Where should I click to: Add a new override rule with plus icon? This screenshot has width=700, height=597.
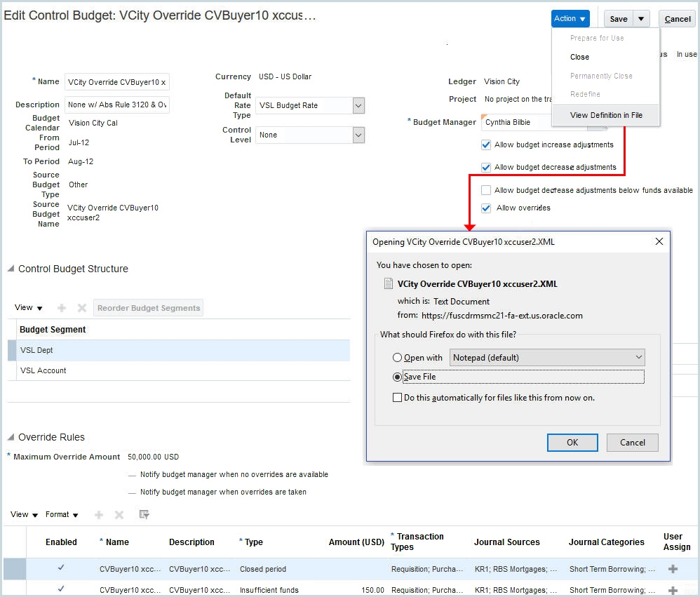99,515
